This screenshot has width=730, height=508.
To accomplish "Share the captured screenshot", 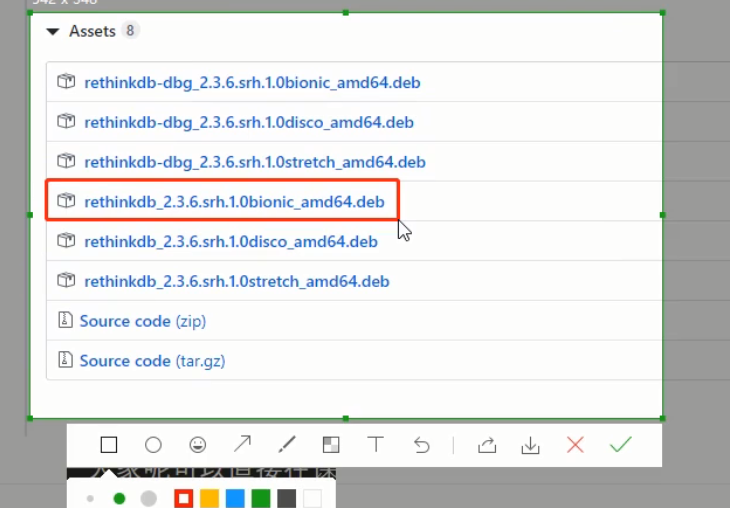I will 487,445.
